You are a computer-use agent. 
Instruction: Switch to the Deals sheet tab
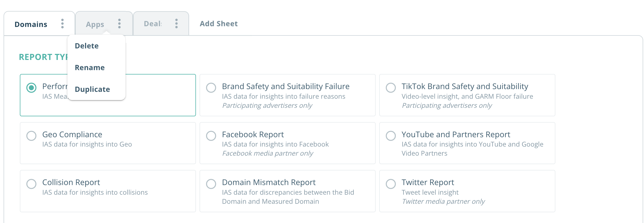[x=153, y=24]
